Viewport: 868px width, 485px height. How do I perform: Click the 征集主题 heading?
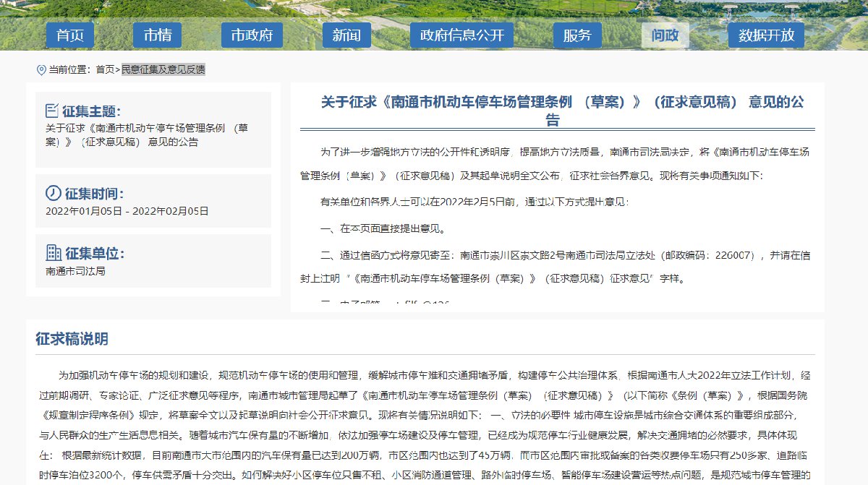click(x=92, y=111)
